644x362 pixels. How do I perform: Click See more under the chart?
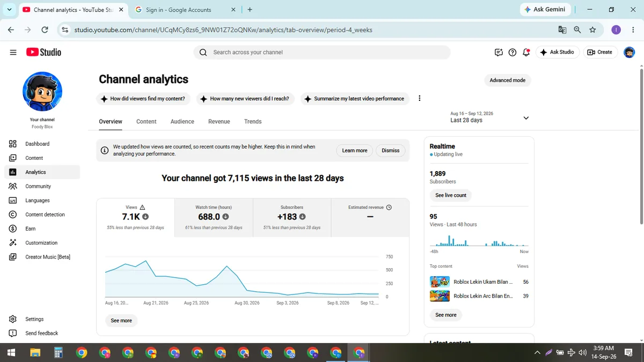coord(121,321)
